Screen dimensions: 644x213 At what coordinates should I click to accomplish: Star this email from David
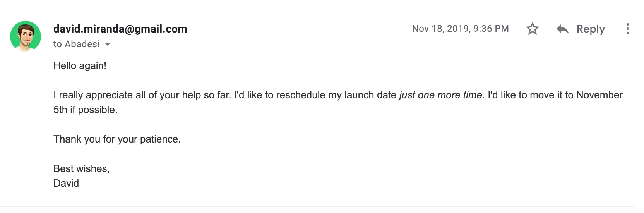(x=533, y=29)
